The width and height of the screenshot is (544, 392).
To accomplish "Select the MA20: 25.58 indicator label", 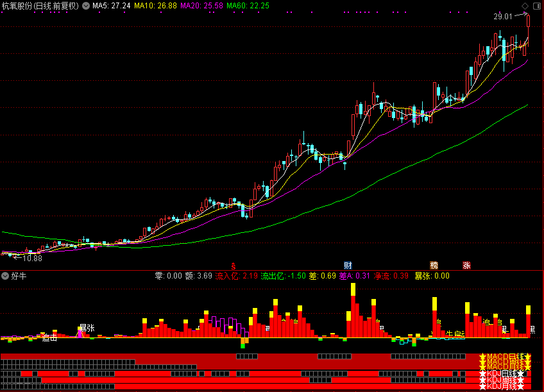I will (201, 6).
